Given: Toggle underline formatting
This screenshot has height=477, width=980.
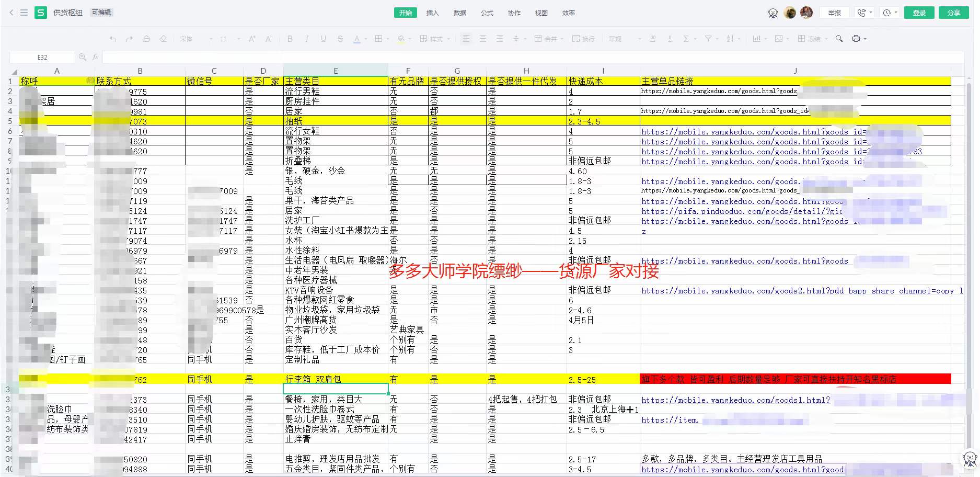Looking at the screenshot, I should [324, 39].
